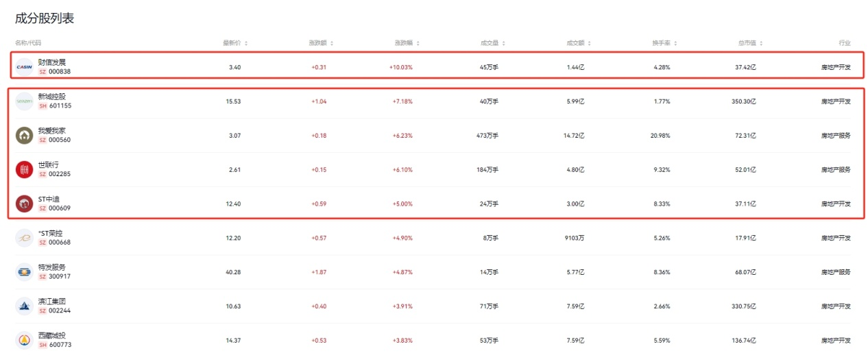Click the 滨江集团 company logo
This screenshot has height=355, width=868.
pos(24,306)
